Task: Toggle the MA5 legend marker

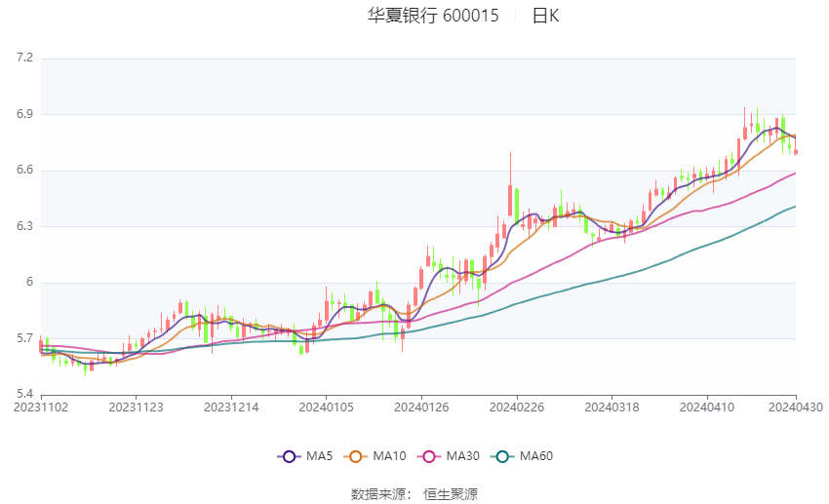Action: pos(289,456)
